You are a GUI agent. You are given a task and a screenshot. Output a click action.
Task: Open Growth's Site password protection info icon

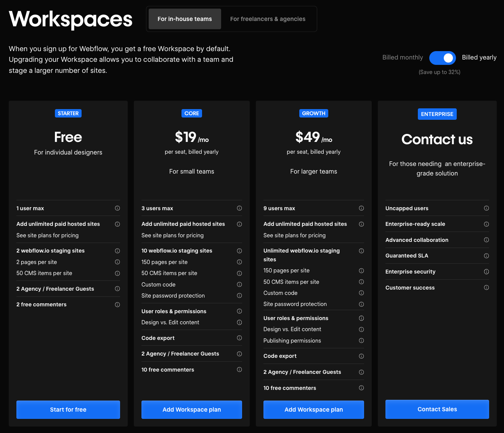[361, 304]
